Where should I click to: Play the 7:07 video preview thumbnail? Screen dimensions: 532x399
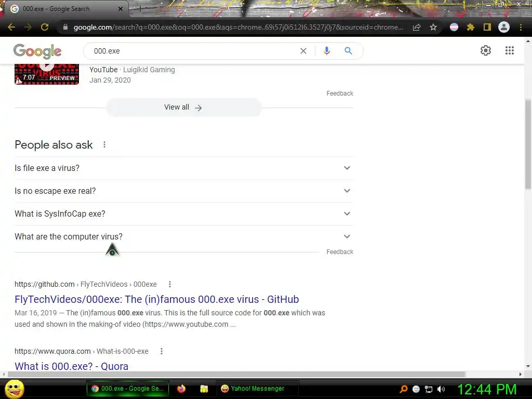coord(47,74)
